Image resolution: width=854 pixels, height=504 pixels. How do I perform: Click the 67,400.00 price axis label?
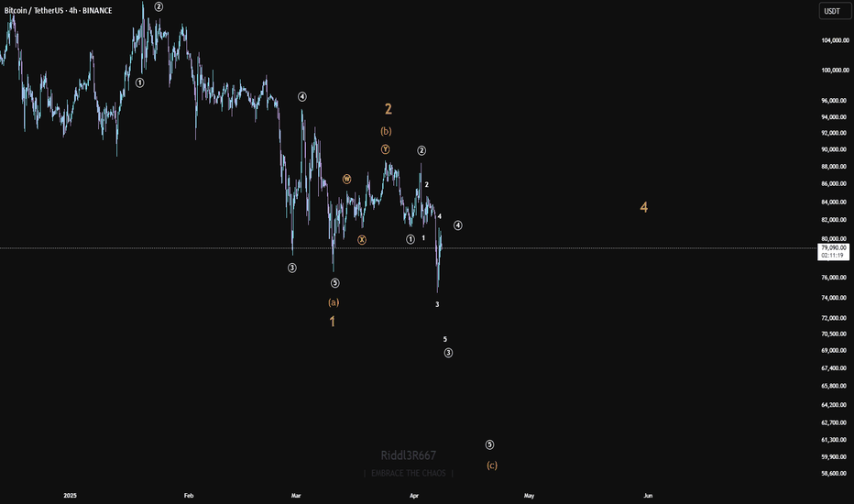point(835,369)
